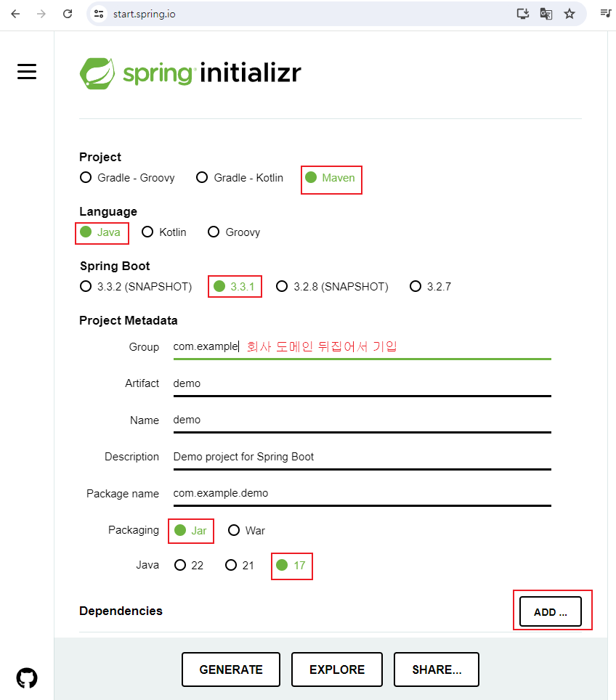This screenshot has height=700, width=616.
Task: Open site information icon in address bar
Action: [x=99, y=14]
